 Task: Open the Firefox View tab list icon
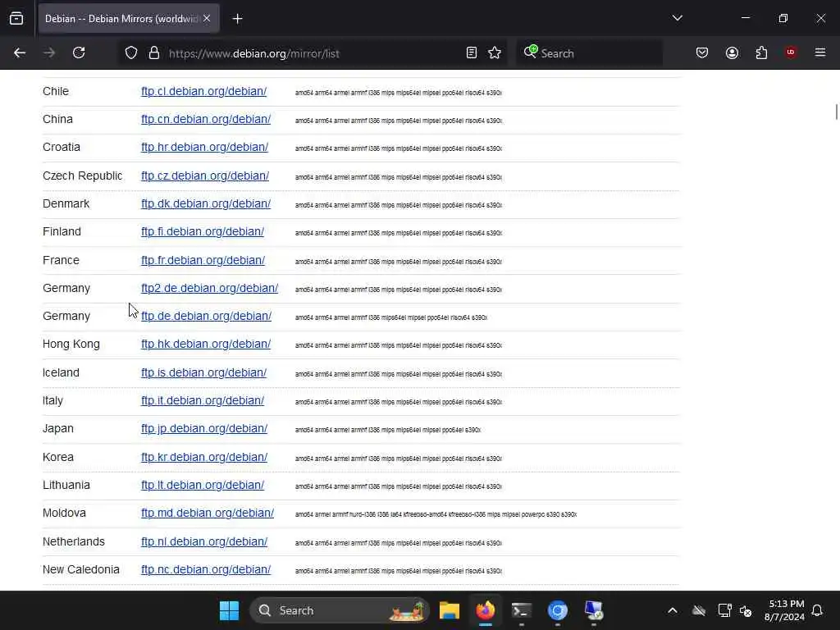(x=16, y=19)
